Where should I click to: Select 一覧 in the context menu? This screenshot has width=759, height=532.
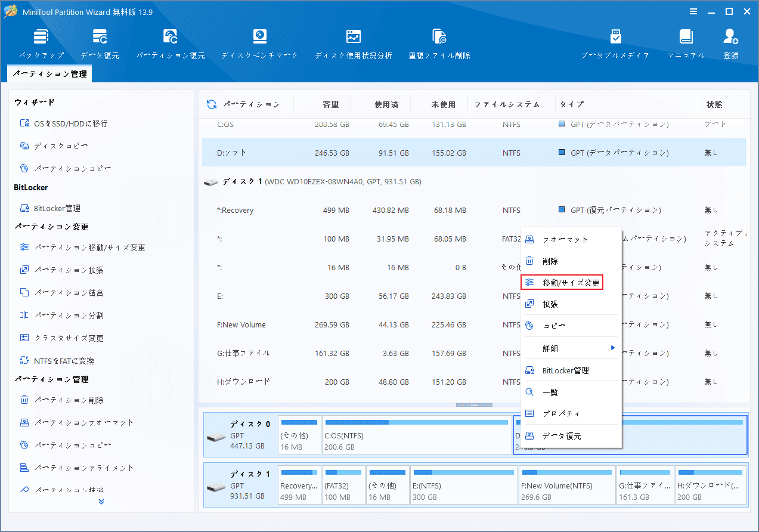coord(571,392)
